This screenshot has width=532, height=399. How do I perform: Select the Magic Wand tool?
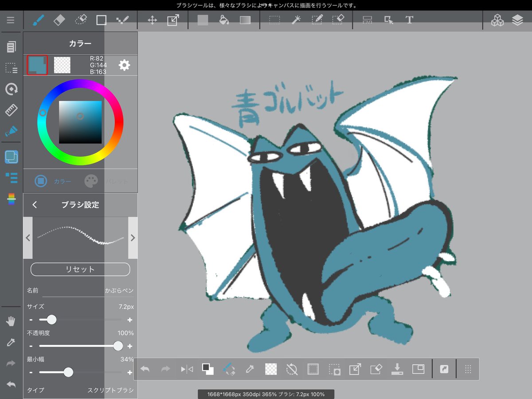click(296, 20)
